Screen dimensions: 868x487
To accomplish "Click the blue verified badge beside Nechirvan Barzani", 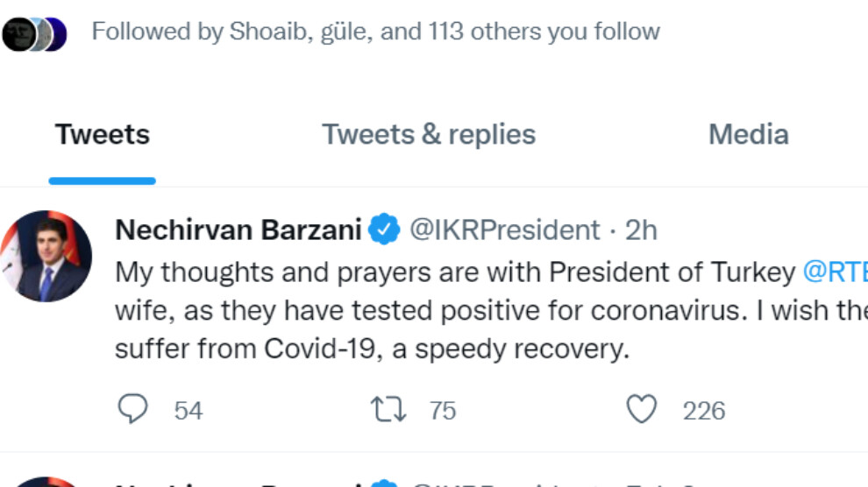I will [x=384, y=229].
